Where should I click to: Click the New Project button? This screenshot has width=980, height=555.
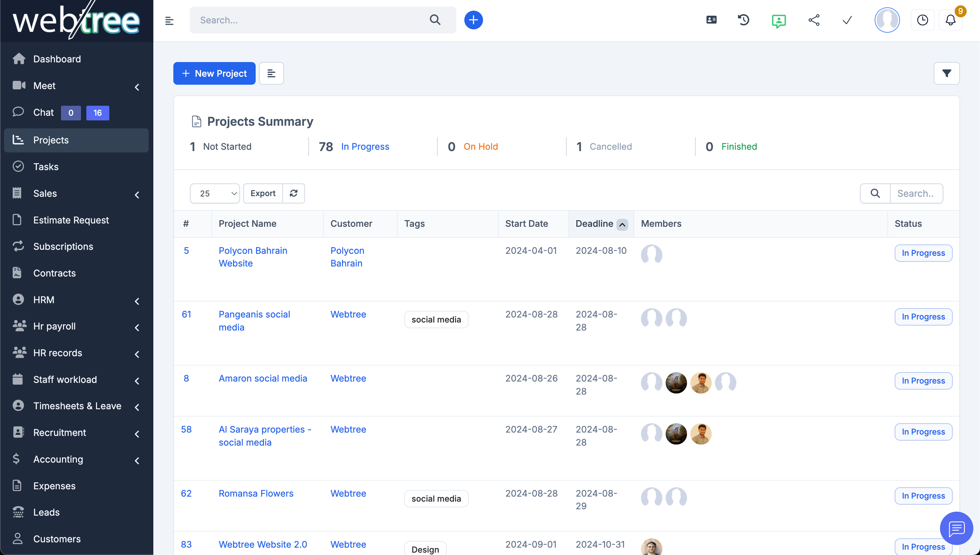[214, 73]
